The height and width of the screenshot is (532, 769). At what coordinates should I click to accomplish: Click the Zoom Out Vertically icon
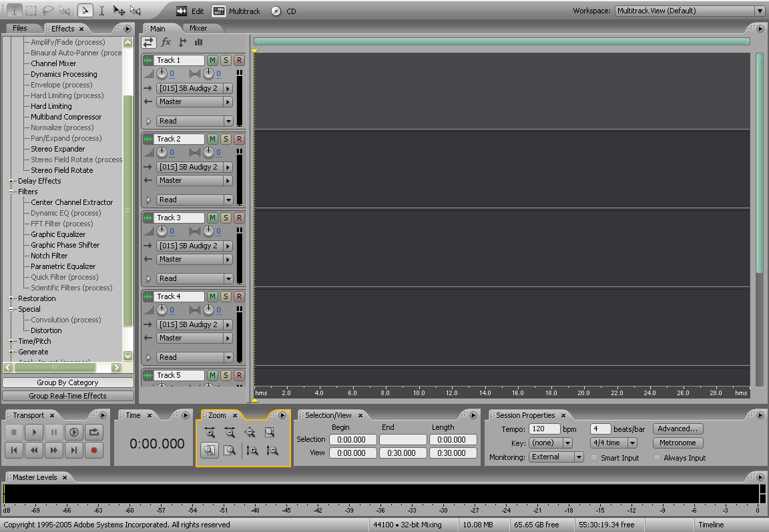pyautogui.click(x=272, y=451)
